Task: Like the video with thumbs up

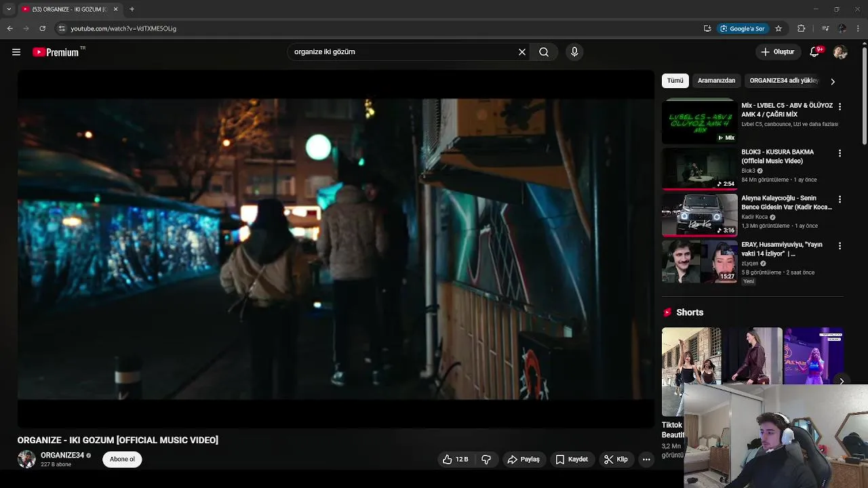Action: tap(456, 460)
